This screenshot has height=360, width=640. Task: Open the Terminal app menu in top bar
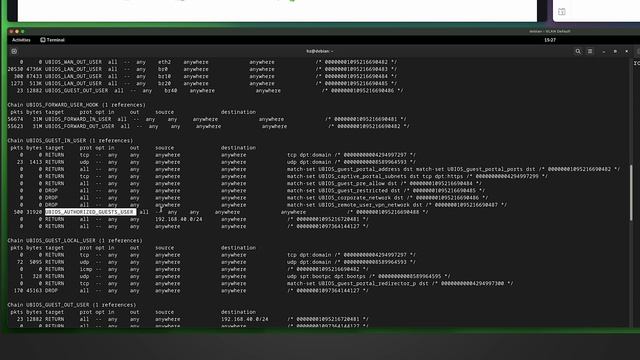(x=53, y=40)
